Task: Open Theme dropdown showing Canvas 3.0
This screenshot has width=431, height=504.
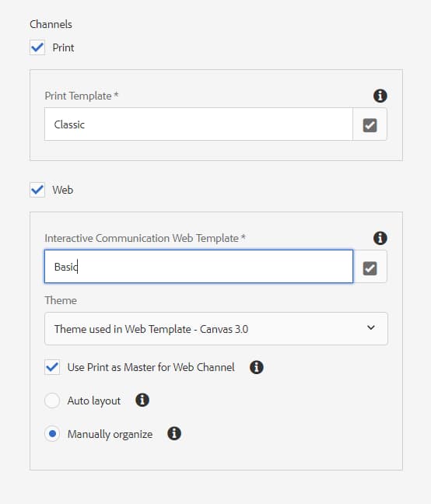Action: [216, 328]
